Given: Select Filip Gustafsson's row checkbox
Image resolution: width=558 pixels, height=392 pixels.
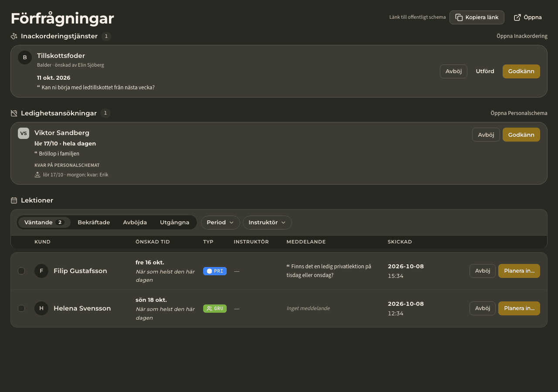Looking at the screenshot, I should [21, 271].
